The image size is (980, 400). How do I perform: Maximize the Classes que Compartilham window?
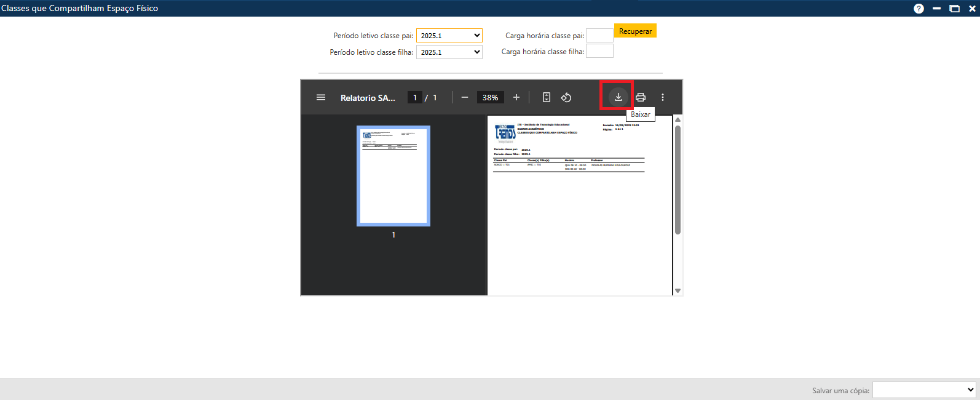pos(954,9)
